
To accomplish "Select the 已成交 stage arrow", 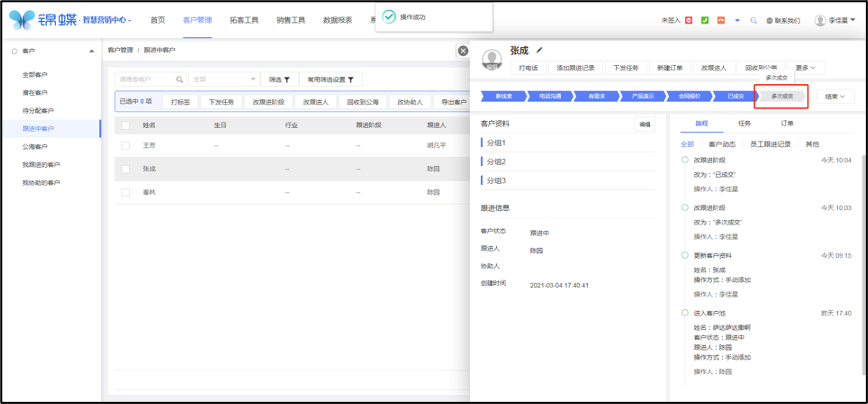I will pyautogui.click(x=735, y=96).
